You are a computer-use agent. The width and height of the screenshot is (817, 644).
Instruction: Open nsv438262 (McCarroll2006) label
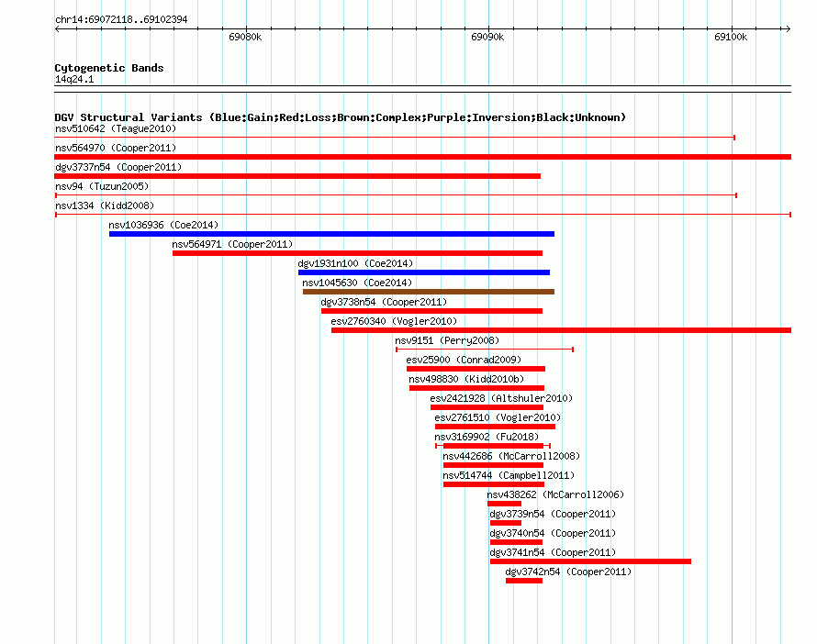[x=555, y=494]
